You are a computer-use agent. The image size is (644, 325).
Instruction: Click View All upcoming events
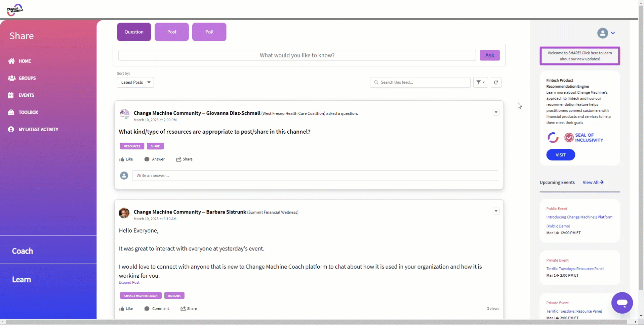coord(593,182)
